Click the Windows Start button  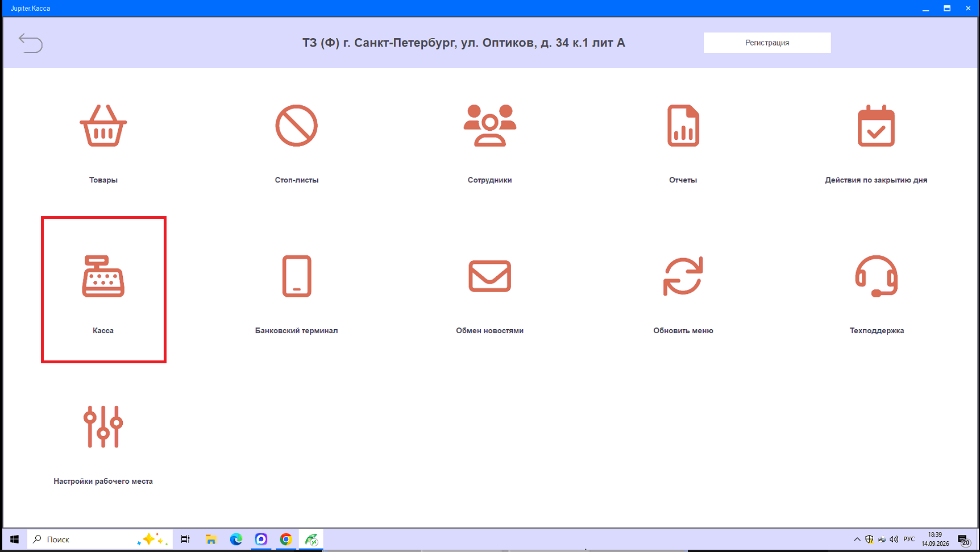15,539
